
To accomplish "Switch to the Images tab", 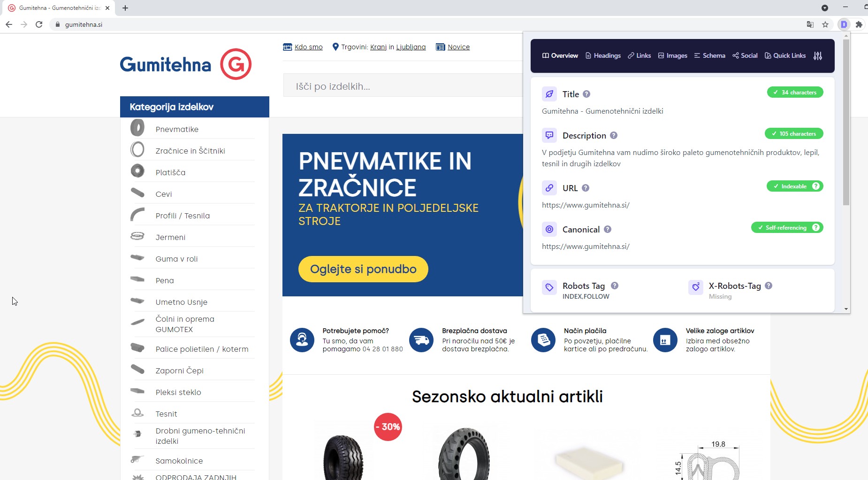I will coord(673,55).
